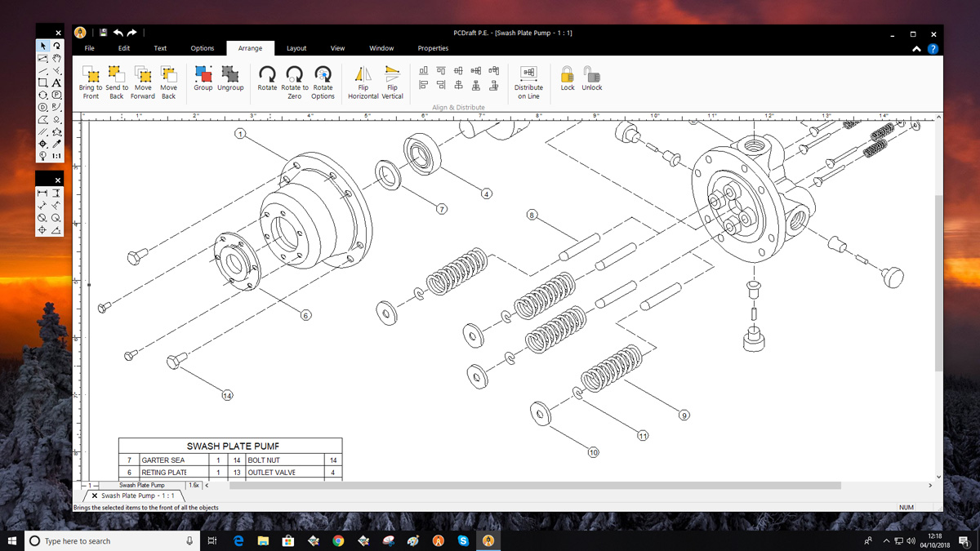Switch to the Layout ribbon tab
The height and width of the screenshot is (551, 980).
click(296, 48)
